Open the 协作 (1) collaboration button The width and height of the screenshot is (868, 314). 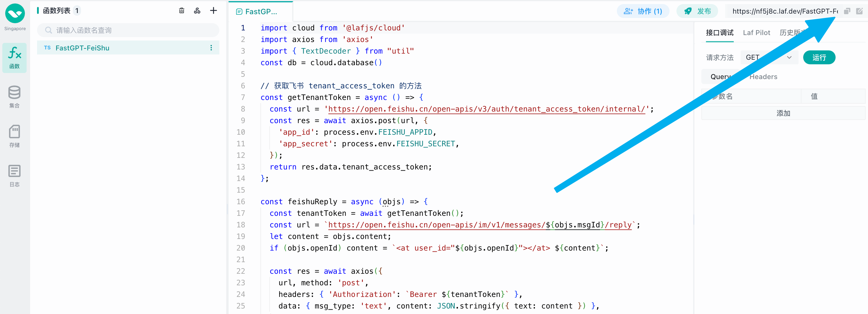(x=643, y=11)
